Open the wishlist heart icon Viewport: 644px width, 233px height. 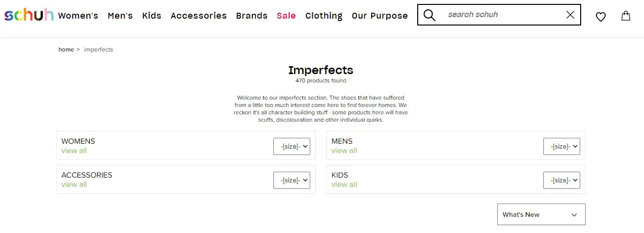click(x=600, y=17)
